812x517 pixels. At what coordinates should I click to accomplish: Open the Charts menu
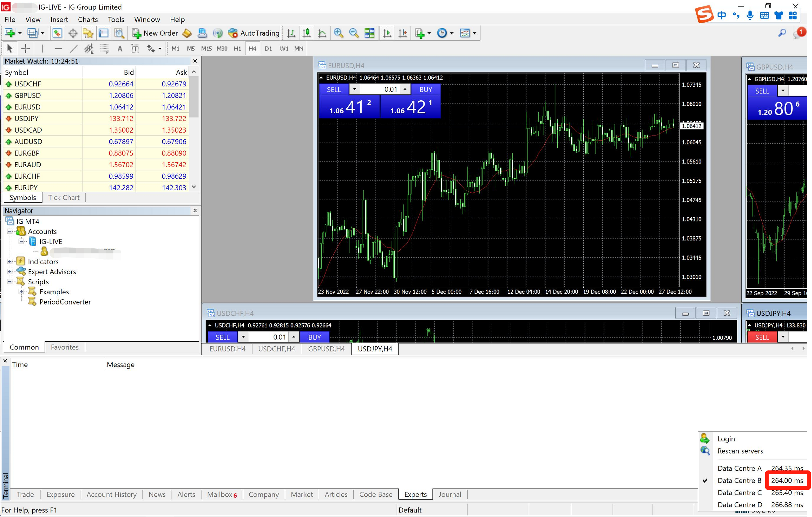[x=88, y=20]
